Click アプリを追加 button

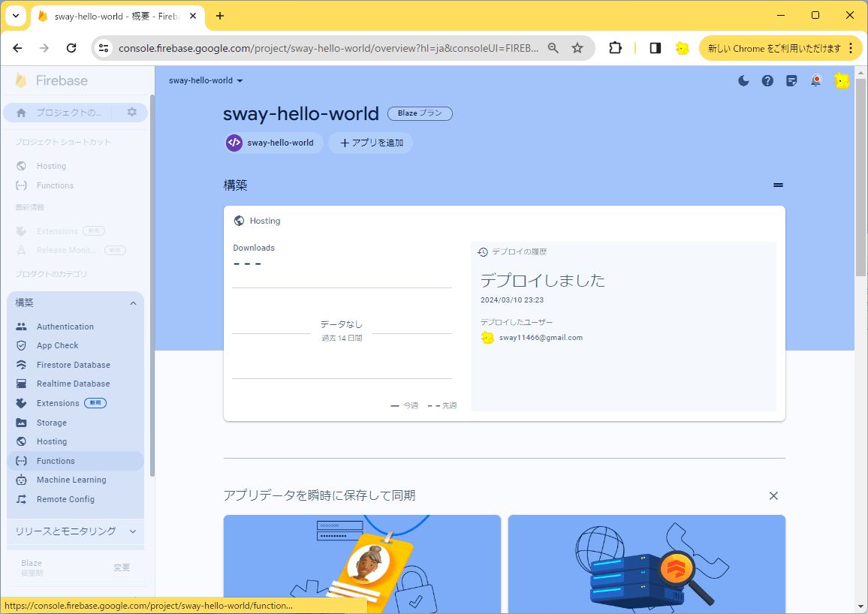(x=370, y=143)
